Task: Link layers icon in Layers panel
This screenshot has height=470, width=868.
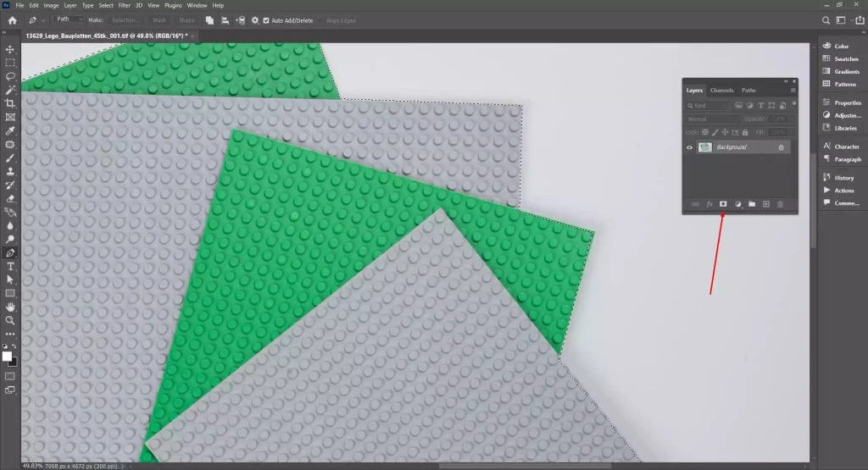Action: pos(695,204)
